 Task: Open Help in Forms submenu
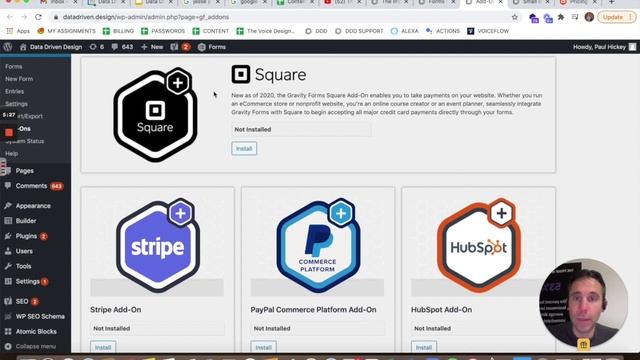coord(11,153)
